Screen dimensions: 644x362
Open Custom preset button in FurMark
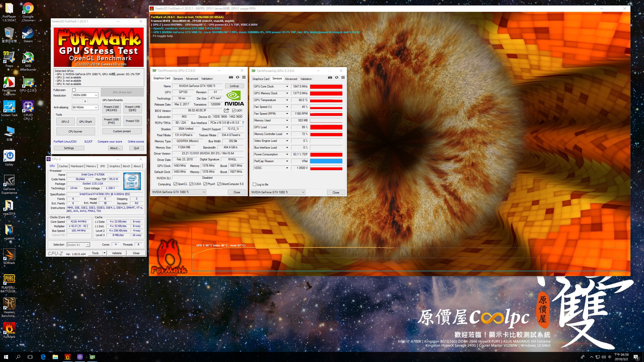122,131
